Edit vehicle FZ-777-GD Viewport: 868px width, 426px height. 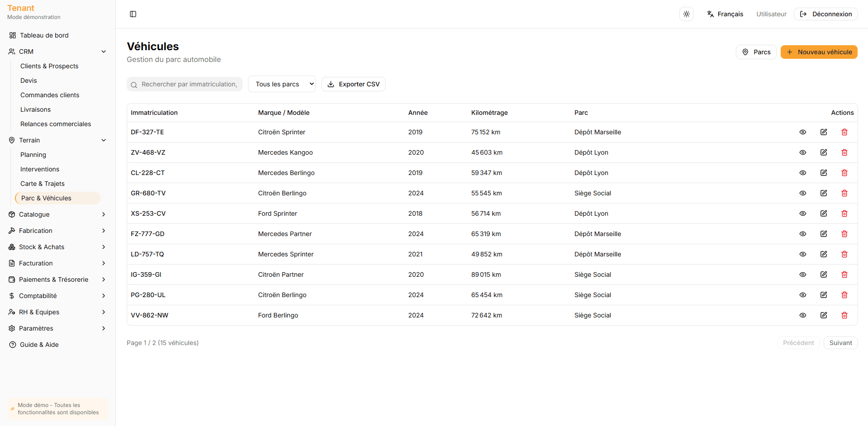[x=824, y=234]
